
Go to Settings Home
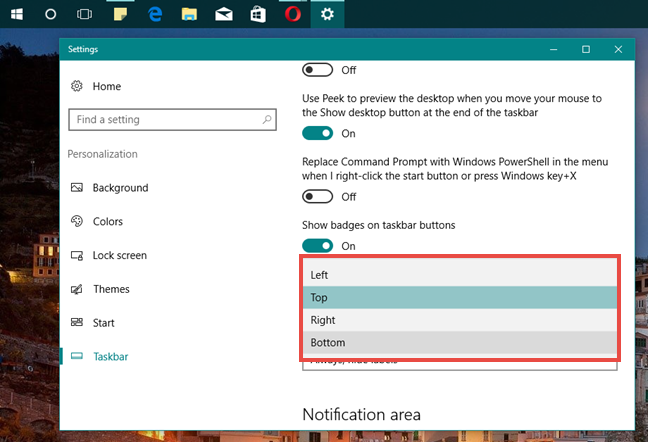(x=107, y=86)
